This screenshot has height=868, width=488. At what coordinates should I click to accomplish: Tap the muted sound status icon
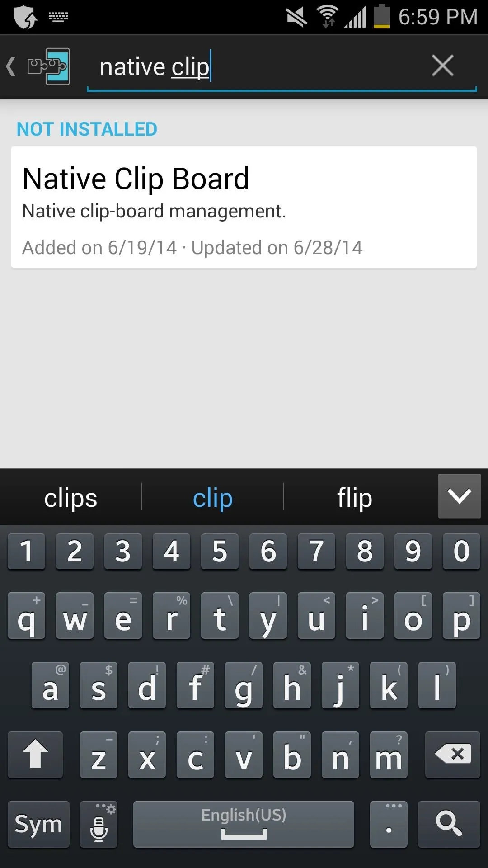(296, 17)
